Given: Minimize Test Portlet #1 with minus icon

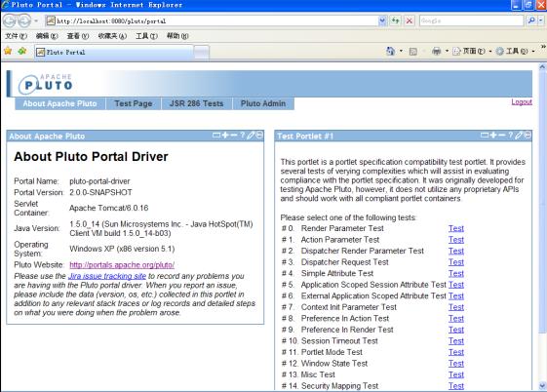Looking at the screenshot, I should [x=501, y=135].
